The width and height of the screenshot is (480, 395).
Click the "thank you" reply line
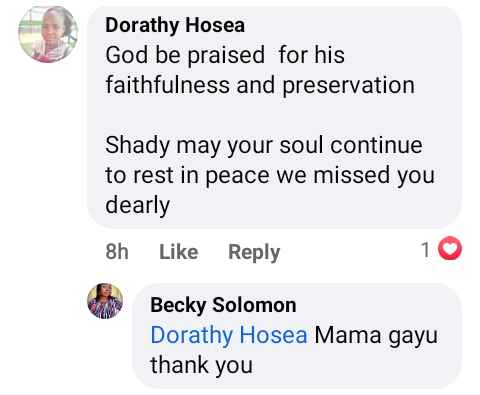[201, 366]
